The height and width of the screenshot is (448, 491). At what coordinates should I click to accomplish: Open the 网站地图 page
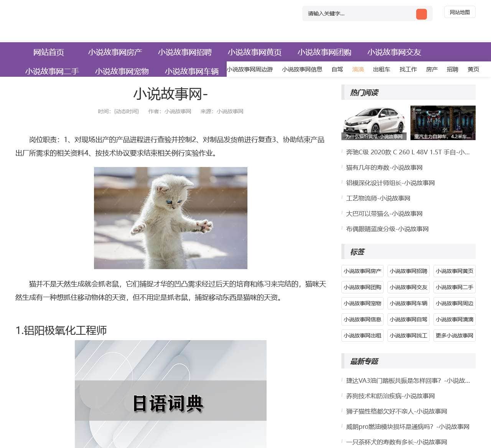coord(460,12)
